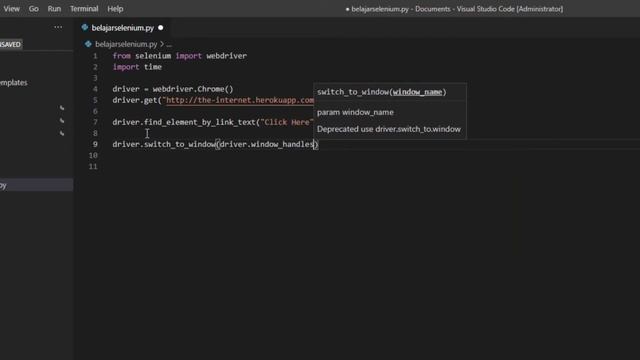Select the highlighted .py file in sidebar

coord(36,185)
